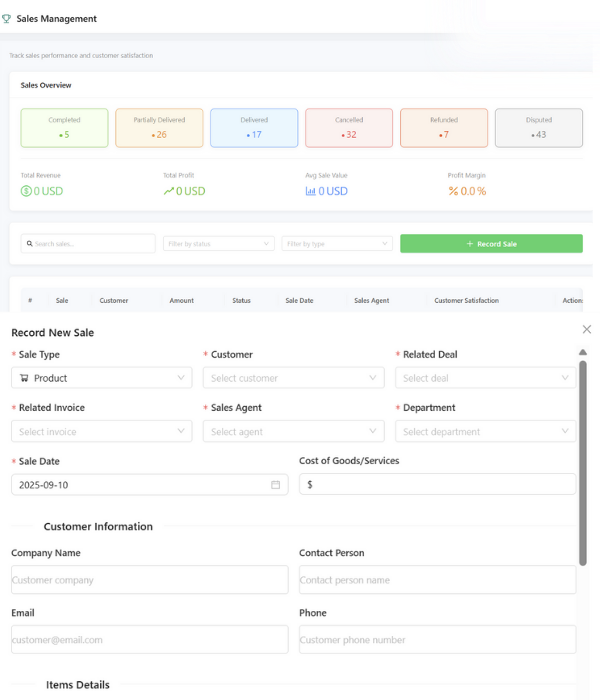Click the Disputed status card

[539, 128]
